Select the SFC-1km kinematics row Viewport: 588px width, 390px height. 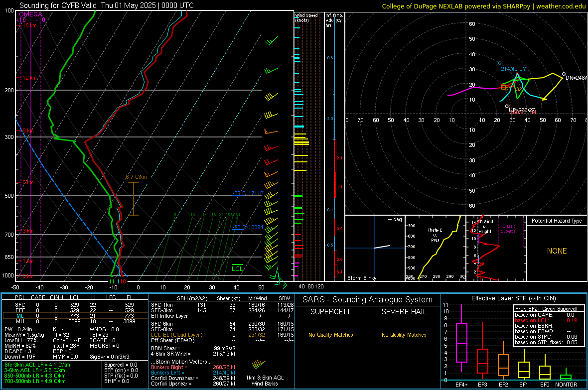coord(222,305)
